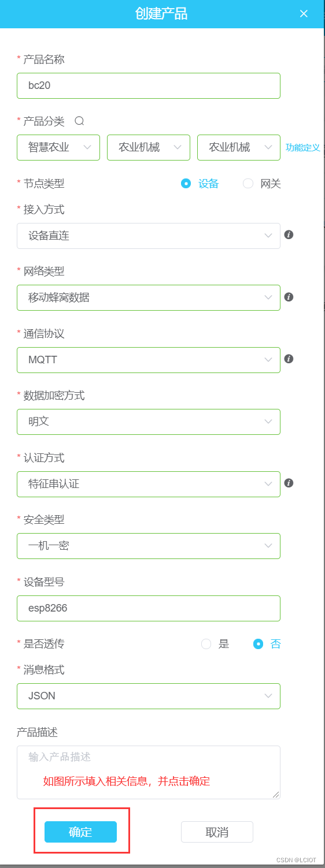Choose 是 for 是否透传
Image resolution: width=325 pixels, height=868 pixels.
[x=206, y=644]
